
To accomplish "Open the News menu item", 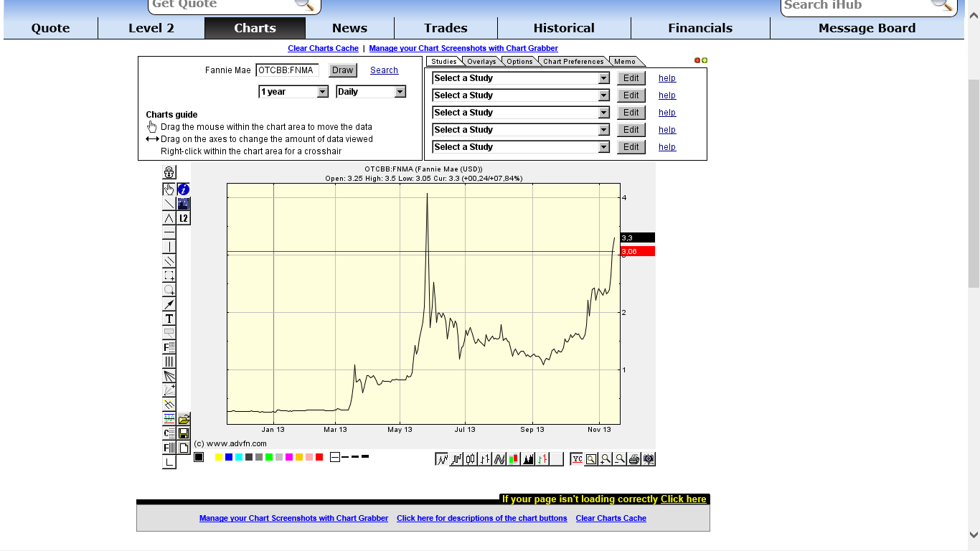I will pyautogui.click(x=349, y=28).
